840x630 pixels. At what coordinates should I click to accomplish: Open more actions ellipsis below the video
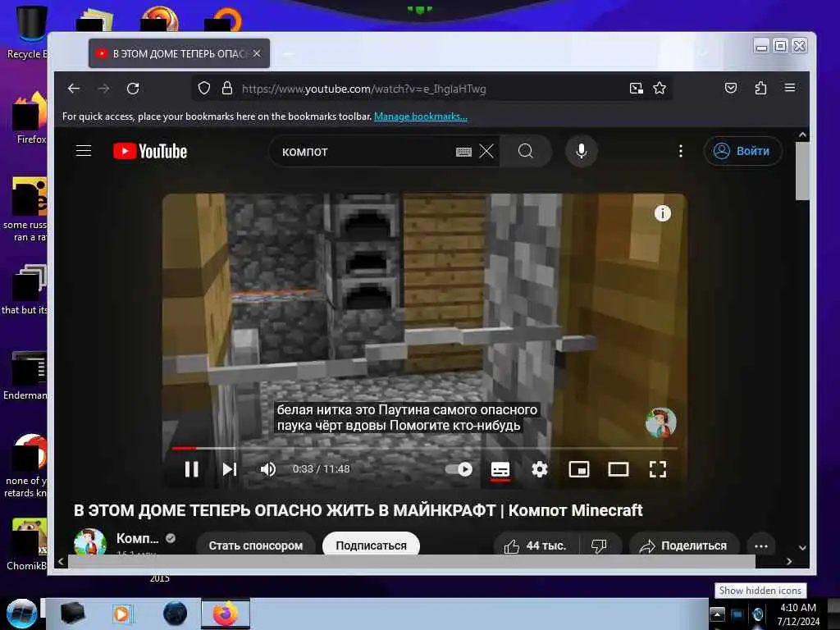pos(761,546)
